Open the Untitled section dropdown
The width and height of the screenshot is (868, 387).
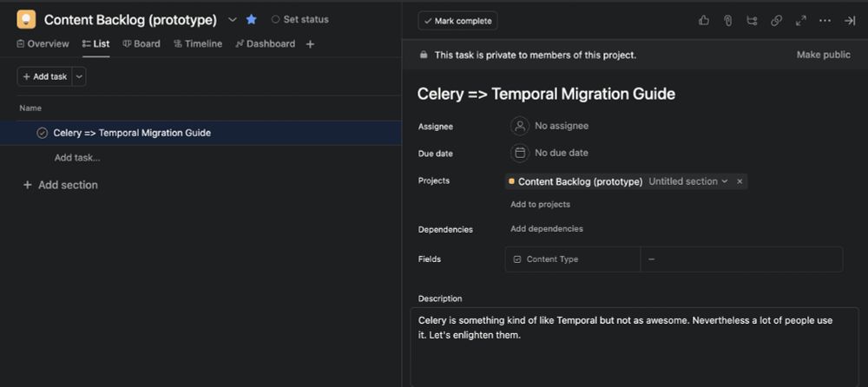(x=687, y=181)
